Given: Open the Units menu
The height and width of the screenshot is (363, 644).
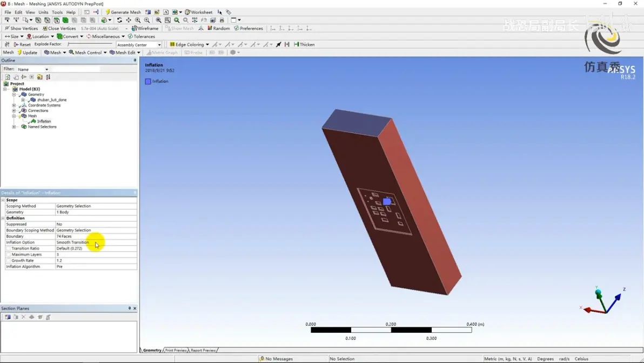Looking at the screenshot, I should click(x=43, y=12).
